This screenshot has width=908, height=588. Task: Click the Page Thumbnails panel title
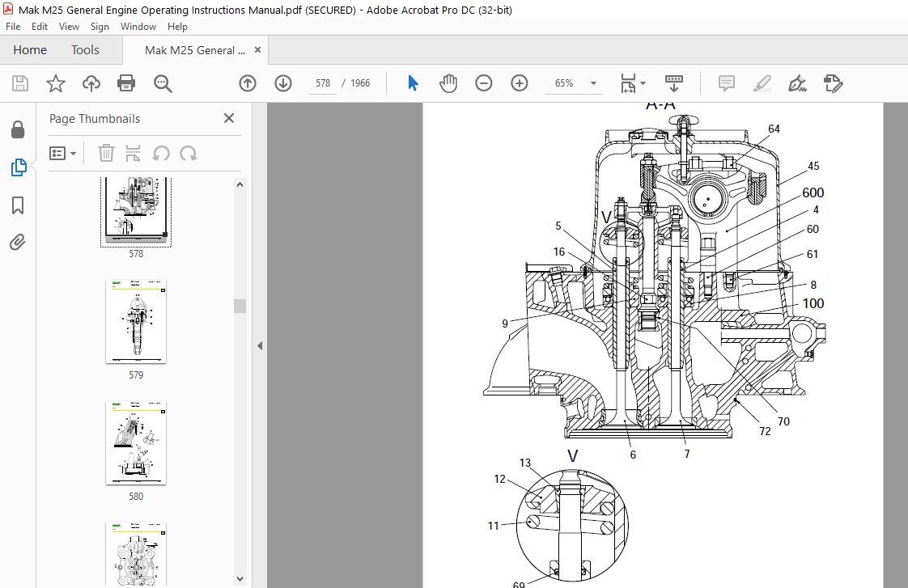pos(95,119)
